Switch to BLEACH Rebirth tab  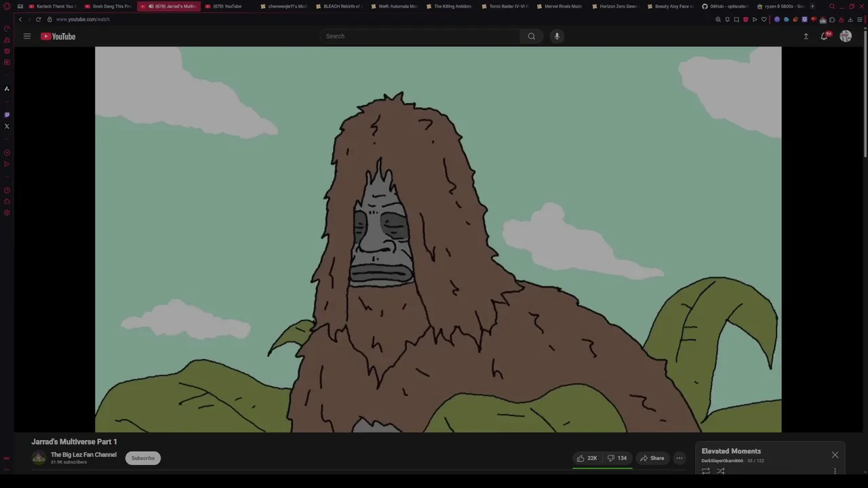coord(339,6)
